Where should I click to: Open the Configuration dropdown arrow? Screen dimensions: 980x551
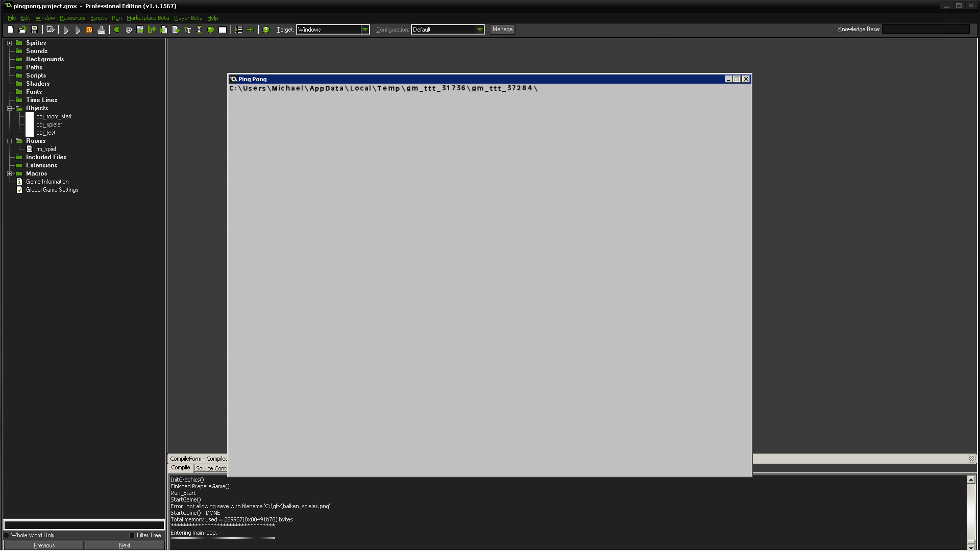coord(480,30)
